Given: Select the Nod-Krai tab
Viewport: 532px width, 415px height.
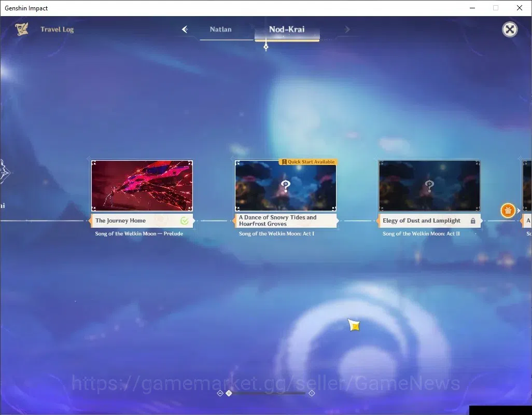Looking at the screenshot, I should click(x=287, y=30).
